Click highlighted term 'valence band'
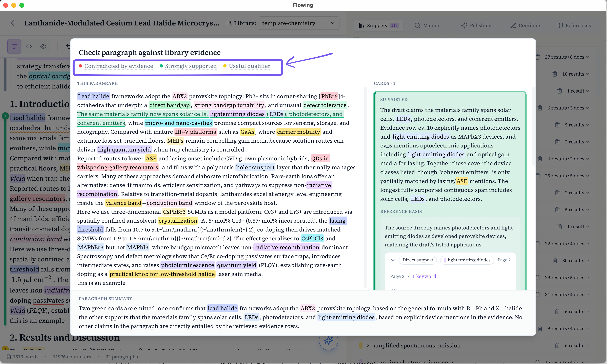Viewport: 607px width, 364px height. [123, 203]
